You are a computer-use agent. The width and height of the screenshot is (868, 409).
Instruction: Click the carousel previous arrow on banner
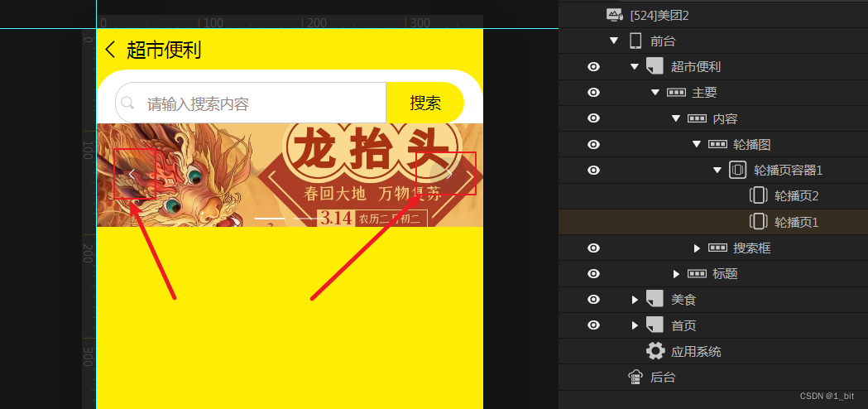point(132,174)
